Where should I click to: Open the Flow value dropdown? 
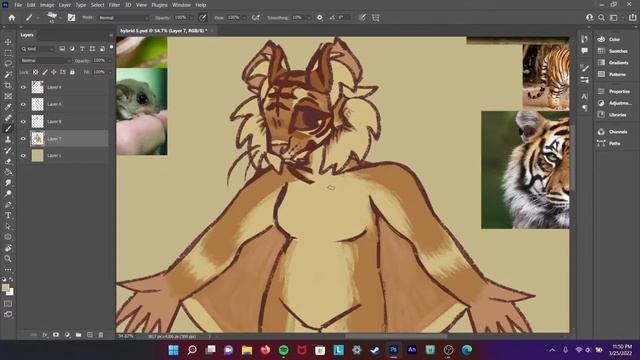[x=244, y=18]
